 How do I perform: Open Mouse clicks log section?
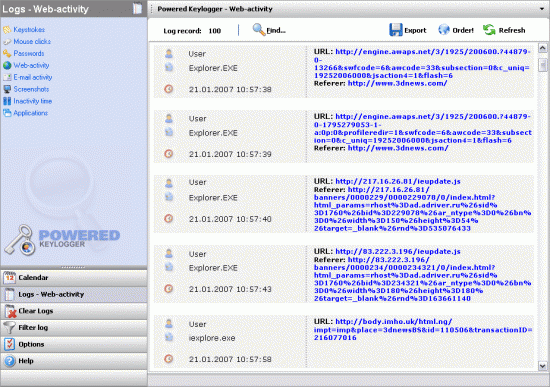point(32,42)
